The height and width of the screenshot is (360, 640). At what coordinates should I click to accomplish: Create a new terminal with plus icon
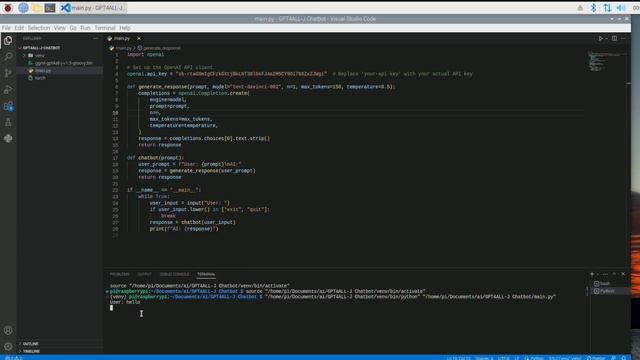pos(592,274)
